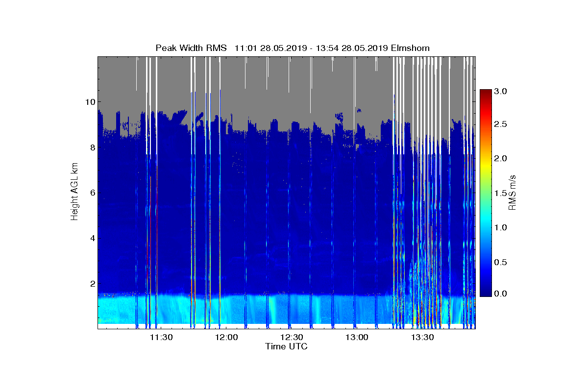The height and width of the screenshot is (392, 588).
Task: Click the height tick label 8
Action: point(92,147)
